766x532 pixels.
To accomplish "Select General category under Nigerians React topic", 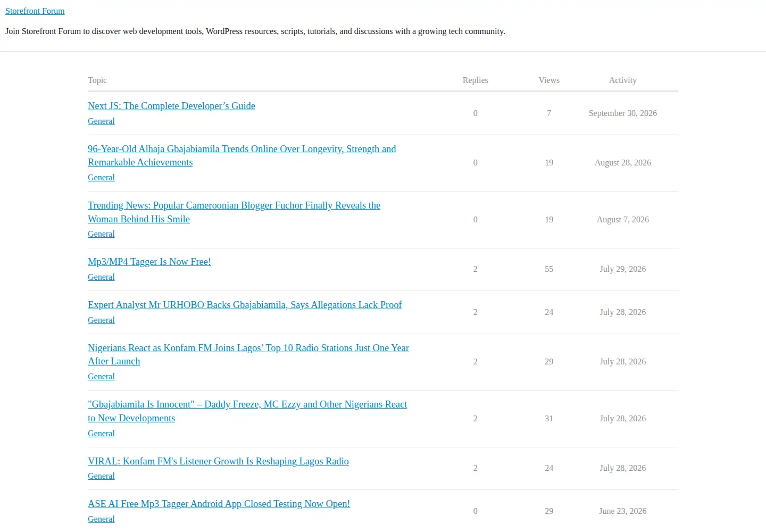I will coord(101,377).
